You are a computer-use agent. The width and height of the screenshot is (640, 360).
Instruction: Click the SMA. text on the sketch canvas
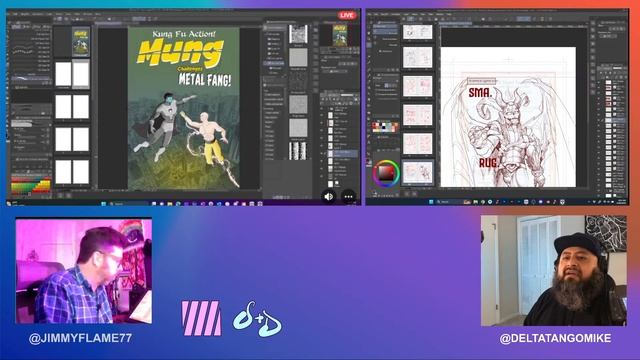coord(480,93)
